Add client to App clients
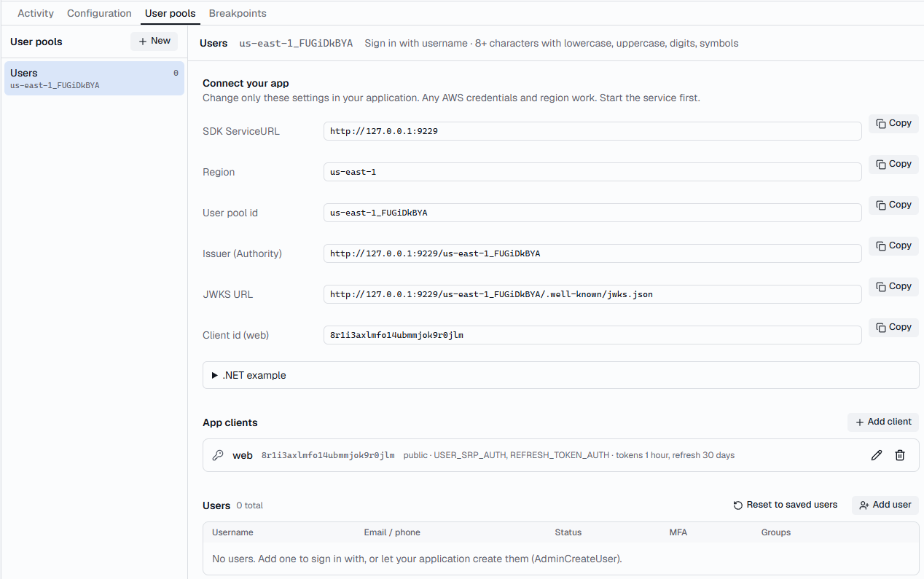Image resolution: width=924 pixels, height=579 pixels. (x=883, y=422)
